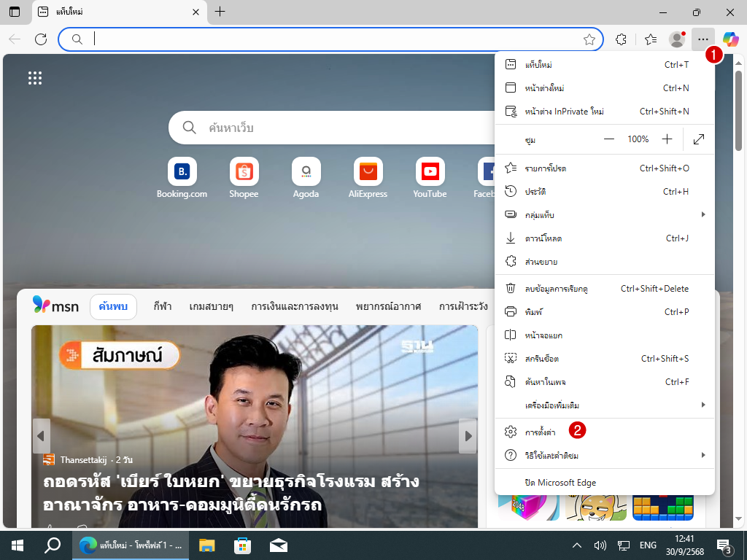The image size is (747, 560).
Task: Open the profile avatar icon
Action: pos(677,39)
